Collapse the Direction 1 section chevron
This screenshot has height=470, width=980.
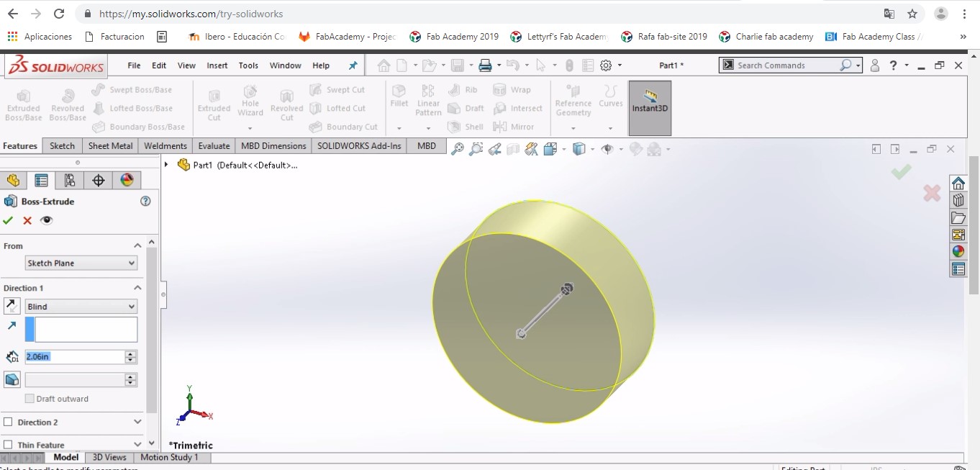coord(137,288)
